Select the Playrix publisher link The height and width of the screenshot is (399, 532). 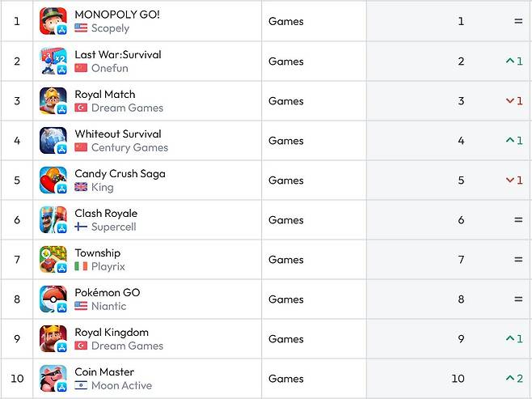point(108,266)
